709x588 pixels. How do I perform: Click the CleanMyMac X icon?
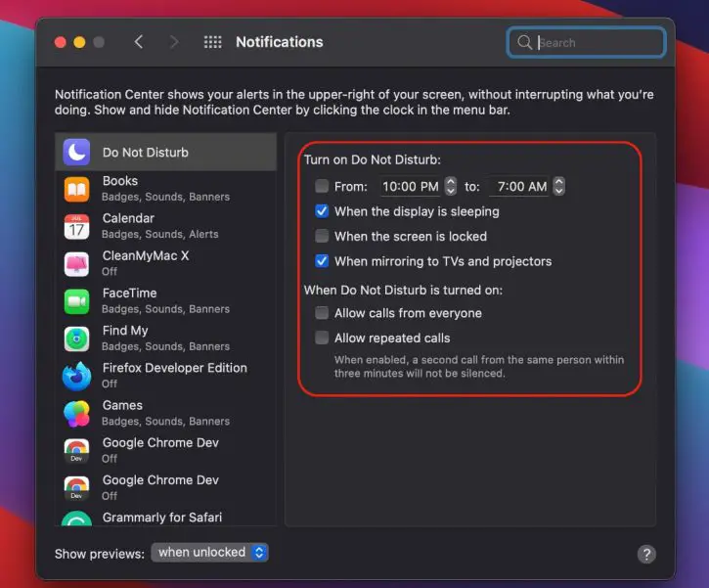76,264
